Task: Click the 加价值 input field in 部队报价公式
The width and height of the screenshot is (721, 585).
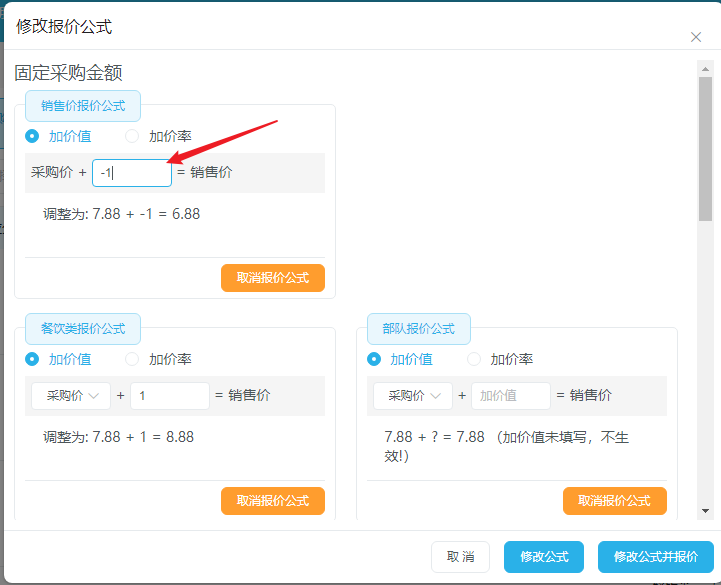Action: point(511,396)
